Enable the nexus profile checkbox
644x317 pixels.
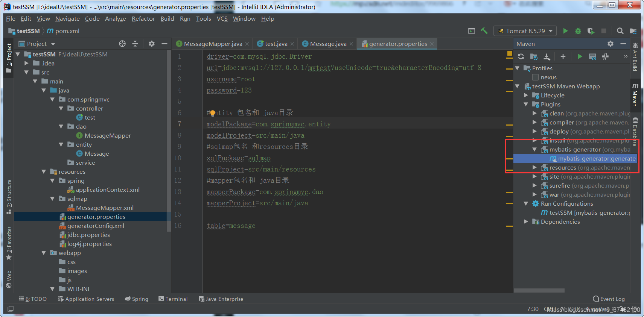pos(535,77)
